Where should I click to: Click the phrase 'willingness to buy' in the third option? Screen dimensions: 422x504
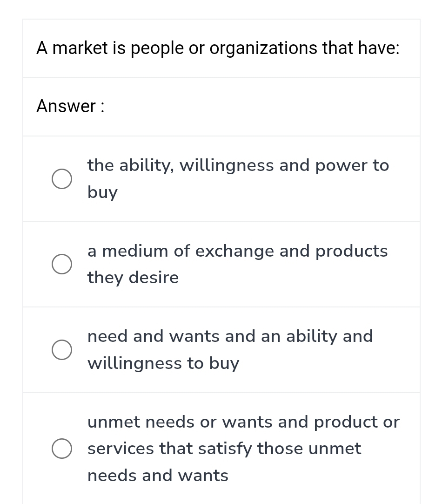tap(163, 363)
